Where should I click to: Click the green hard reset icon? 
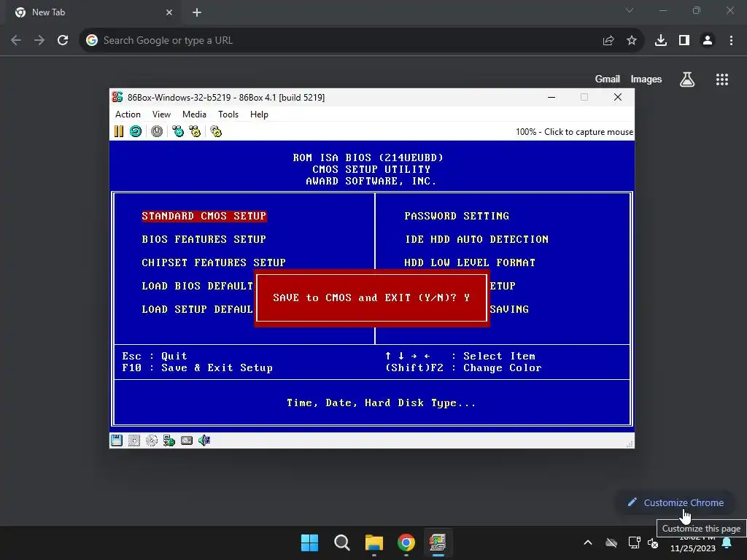click(x=136, y=131)
